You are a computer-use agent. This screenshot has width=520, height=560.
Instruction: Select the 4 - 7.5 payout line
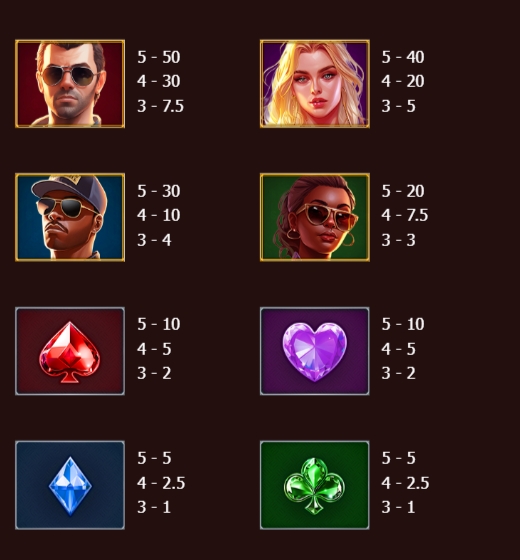click(405, 215)
